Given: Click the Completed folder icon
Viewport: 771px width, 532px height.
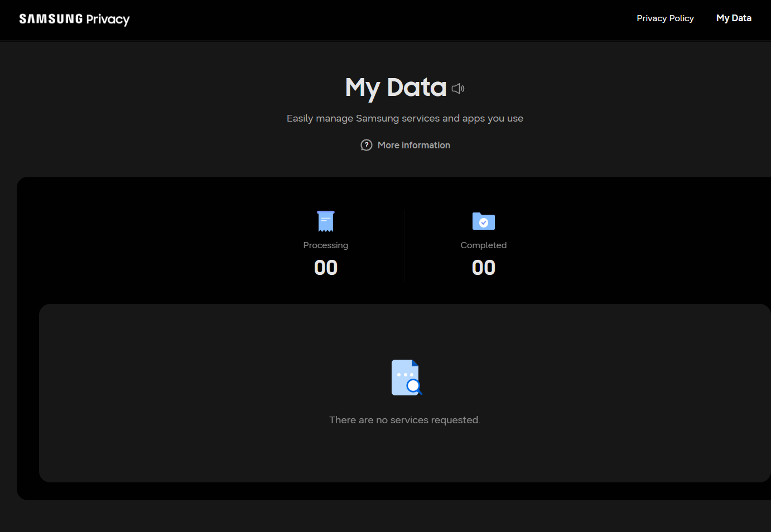Looking at the screenshot, I should coord(484,221).
